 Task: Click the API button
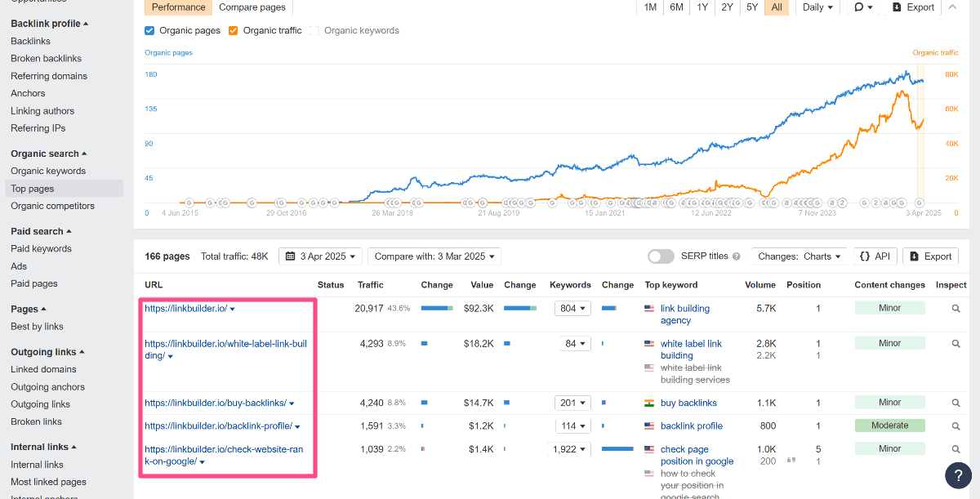[875, 256]
